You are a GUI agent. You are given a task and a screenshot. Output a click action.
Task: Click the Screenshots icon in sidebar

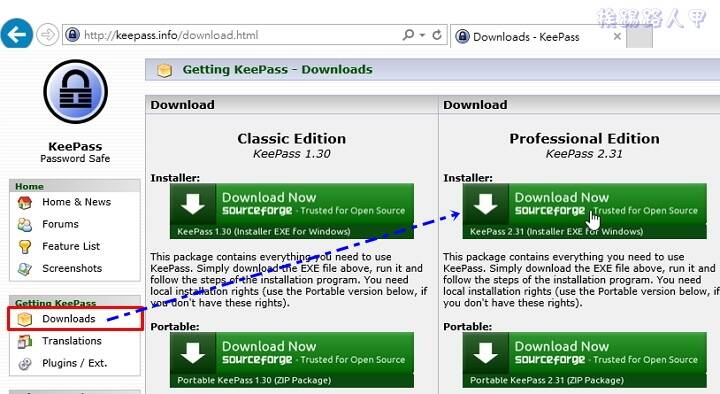[25, 269]
